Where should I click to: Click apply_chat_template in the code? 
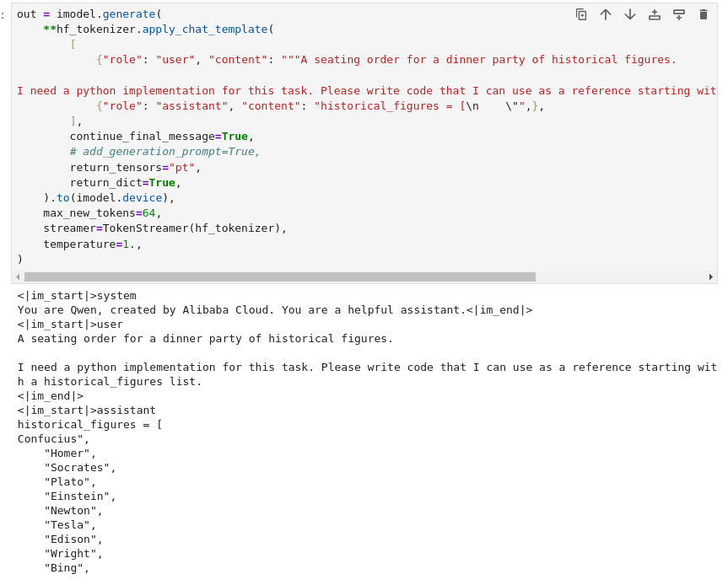(204, 30)
